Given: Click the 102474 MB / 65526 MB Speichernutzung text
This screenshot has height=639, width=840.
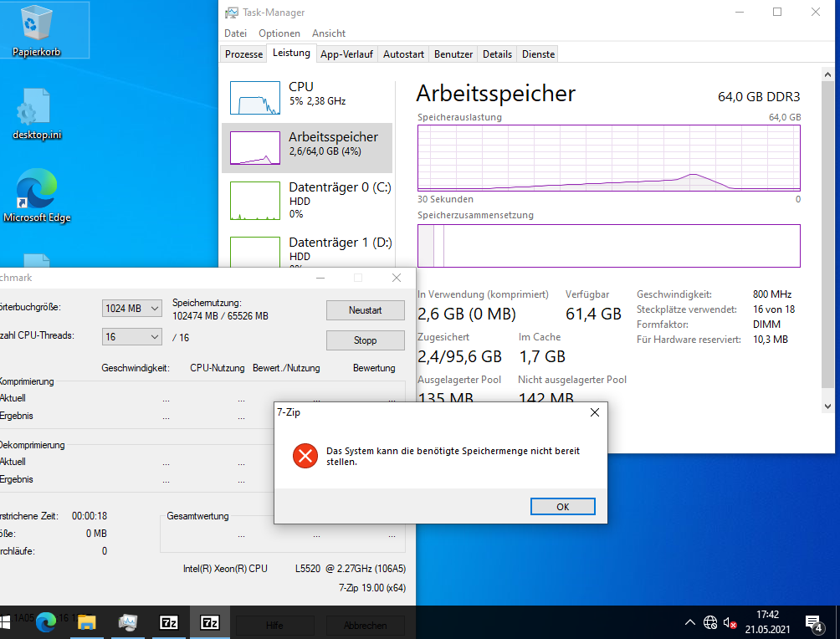Looking at the screenshot, I should coord(220,316).
